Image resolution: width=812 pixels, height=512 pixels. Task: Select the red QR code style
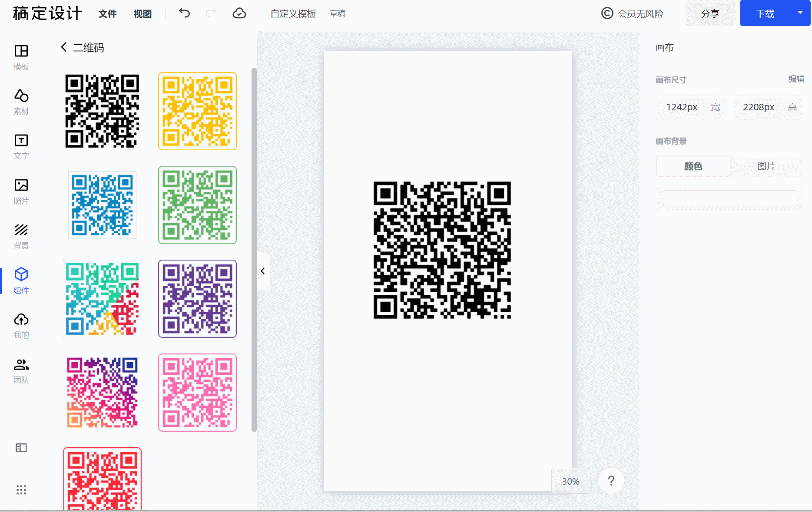[102, 479]
